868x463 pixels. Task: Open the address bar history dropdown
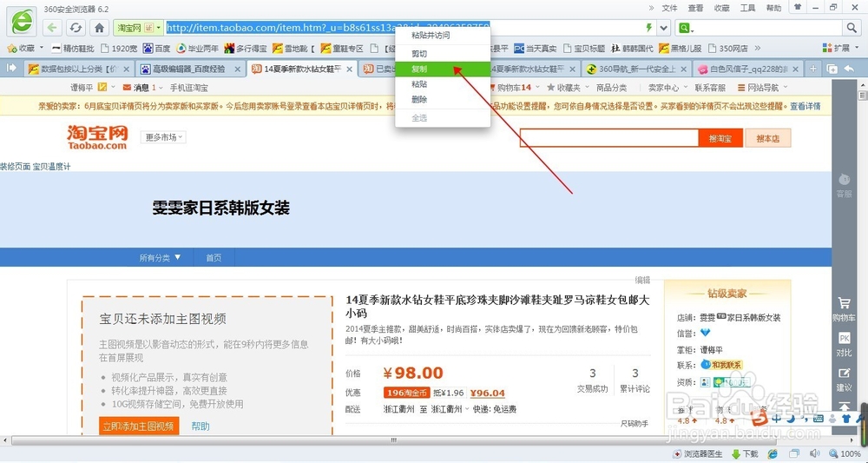pos(664,28)
